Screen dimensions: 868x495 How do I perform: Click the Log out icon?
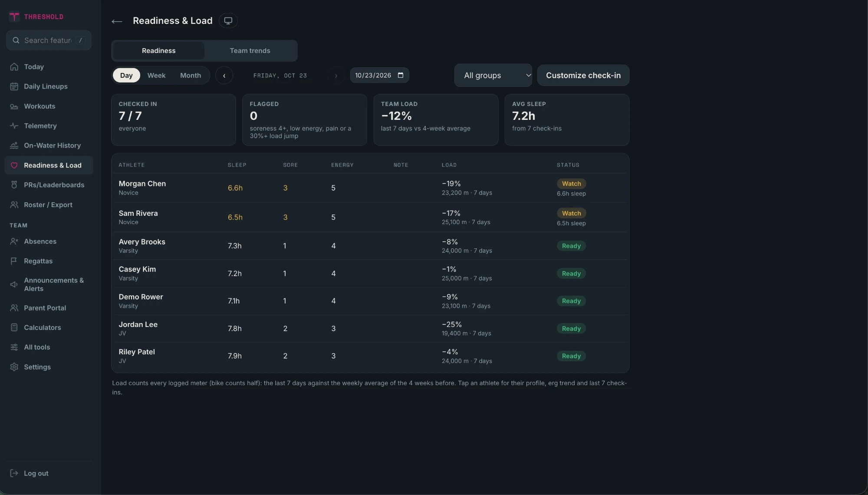tap(14, 473)
